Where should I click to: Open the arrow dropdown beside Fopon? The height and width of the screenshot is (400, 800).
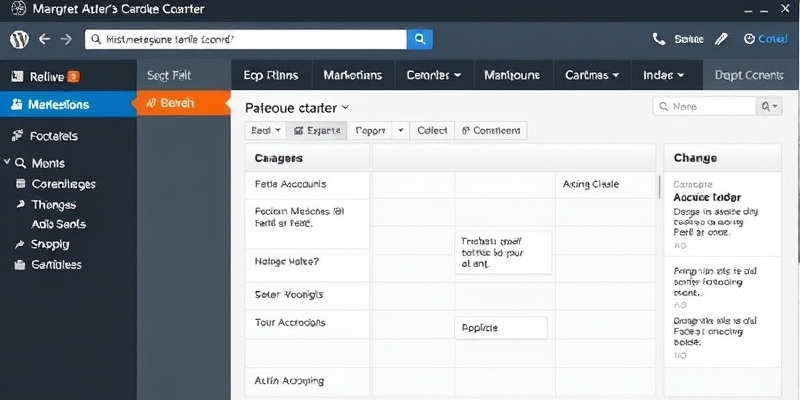(401, 131)
